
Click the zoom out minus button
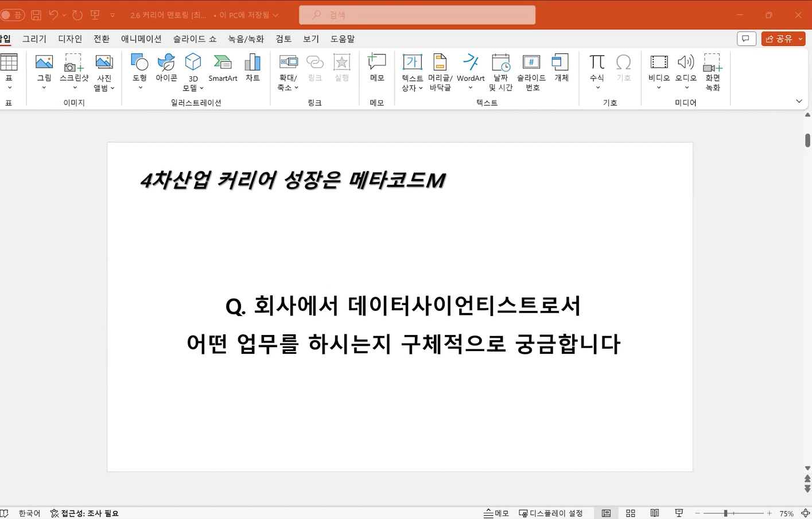pyautogui.click(x=697, y=513)
